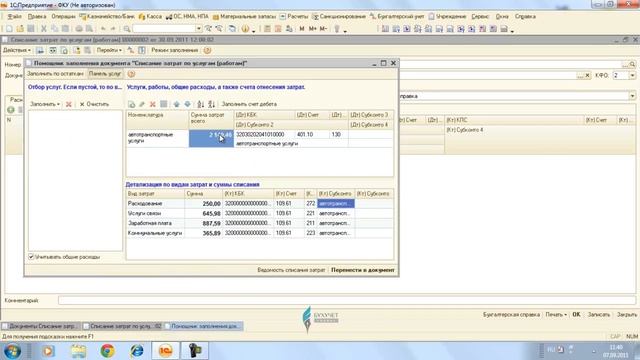Click the M+ memory add button
The width and height of the screenshot is (640, 360).
coord(312,29)
